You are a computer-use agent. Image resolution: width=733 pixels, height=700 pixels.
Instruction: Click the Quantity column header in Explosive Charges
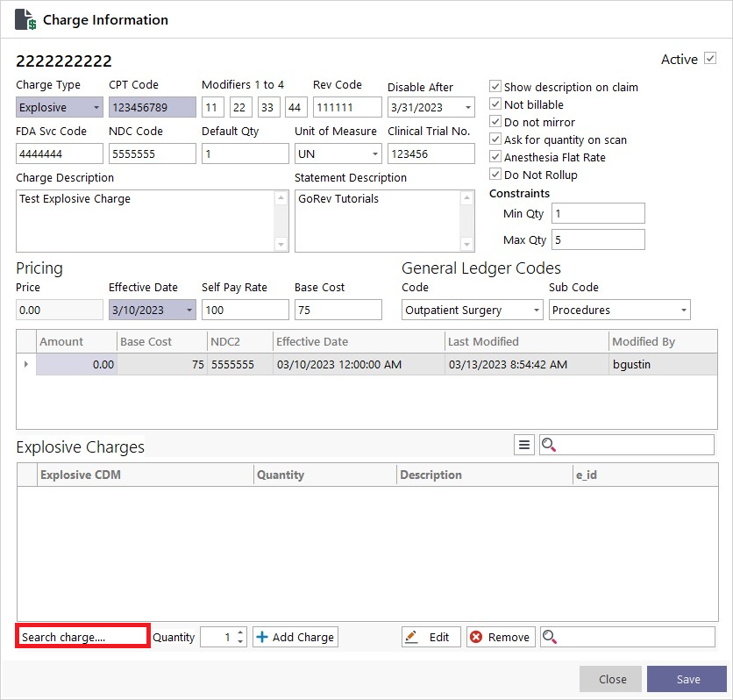(x=325, y=475)
